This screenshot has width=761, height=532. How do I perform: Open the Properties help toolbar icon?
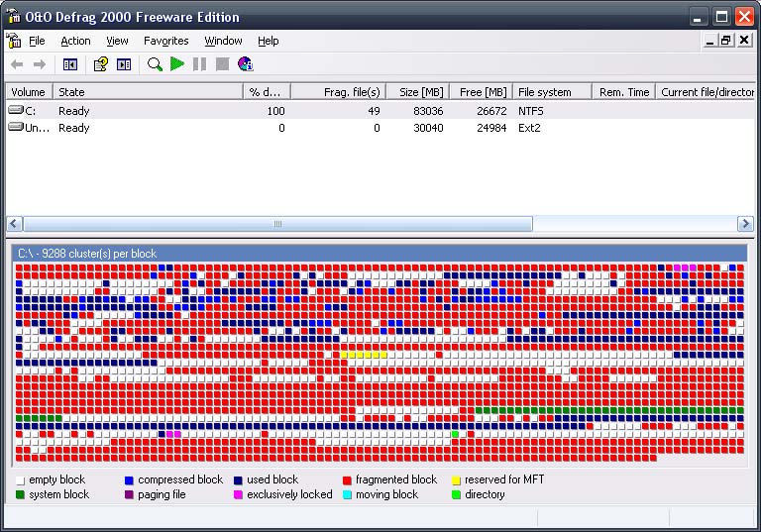pos(100,64)
